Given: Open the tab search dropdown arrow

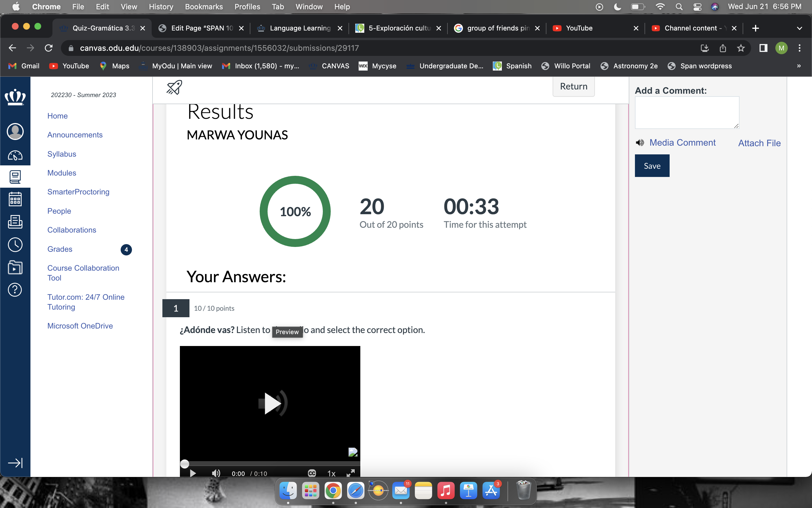Looking at the screenshot, I should [800, 28].
